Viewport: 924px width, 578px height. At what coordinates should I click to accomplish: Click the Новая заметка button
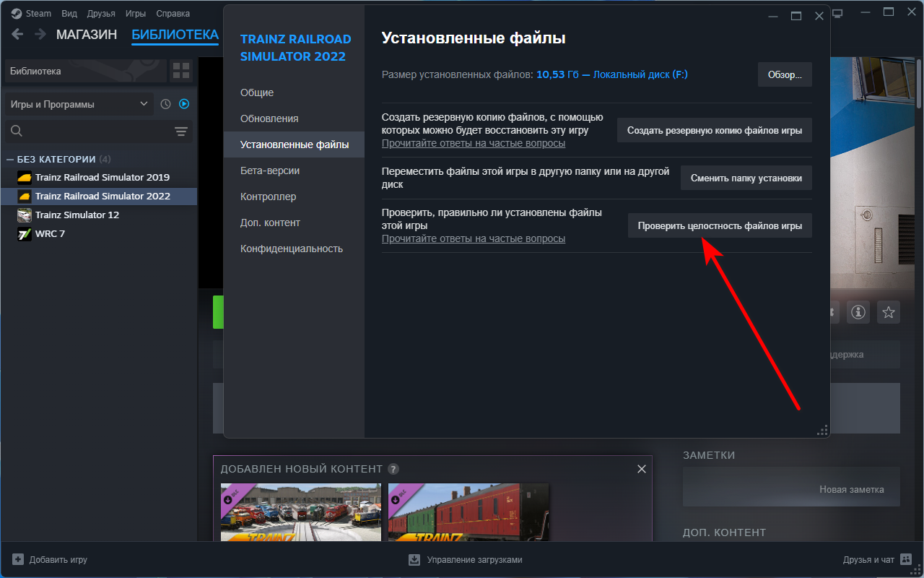click(x=791, y=489)
